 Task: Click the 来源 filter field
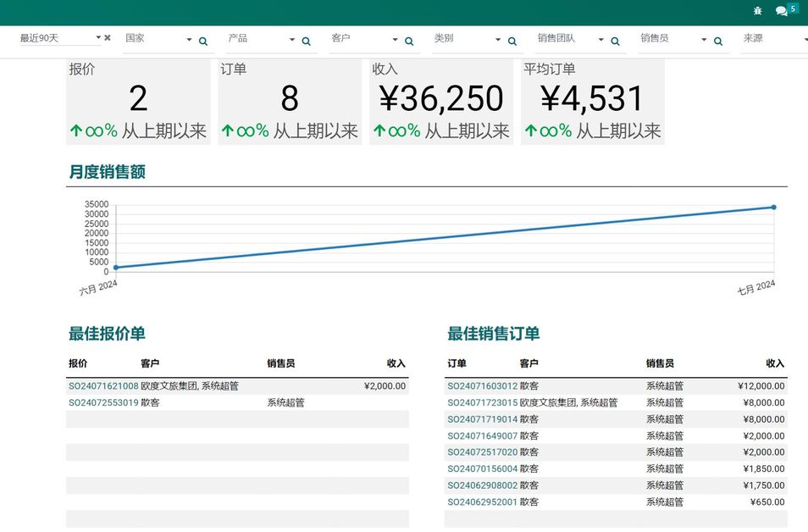(773, 39)
